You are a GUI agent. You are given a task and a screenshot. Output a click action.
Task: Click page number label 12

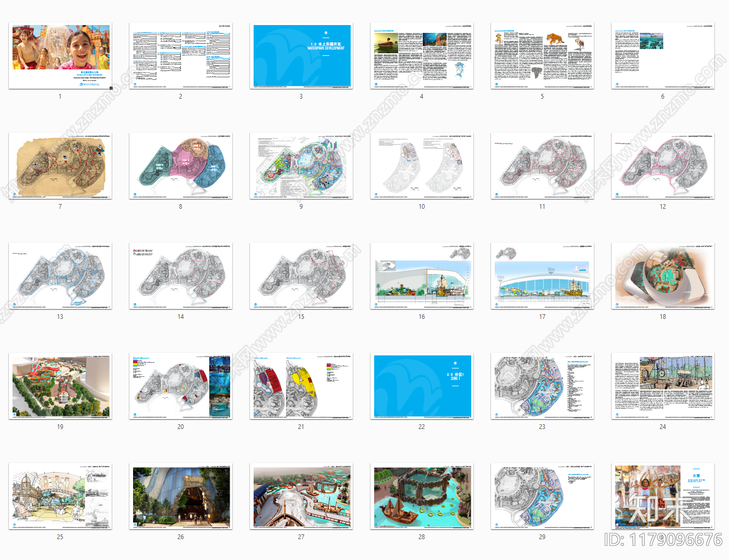(x=663, y=207)
